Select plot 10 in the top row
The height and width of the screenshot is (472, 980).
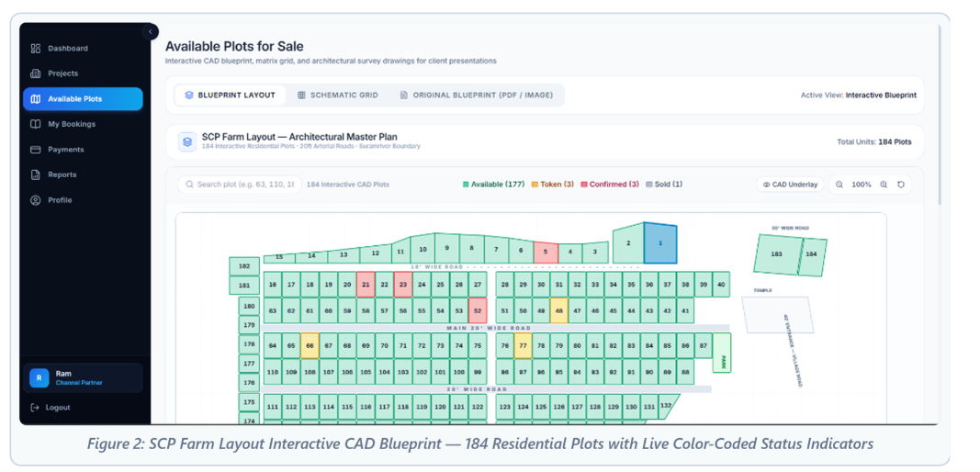(x=422, y=249)
